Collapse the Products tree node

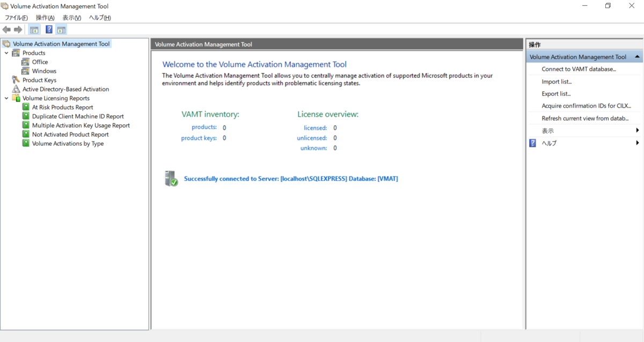6,53
